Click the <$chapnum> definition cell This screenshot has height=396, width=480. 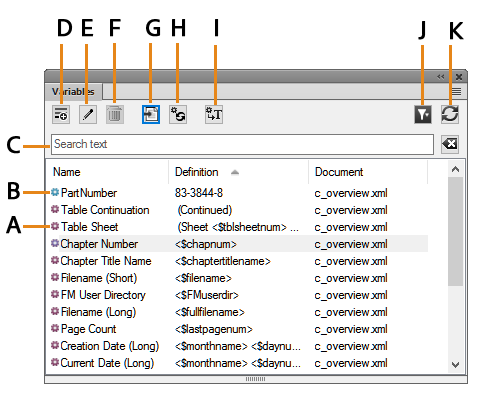[x=206, y=244]
